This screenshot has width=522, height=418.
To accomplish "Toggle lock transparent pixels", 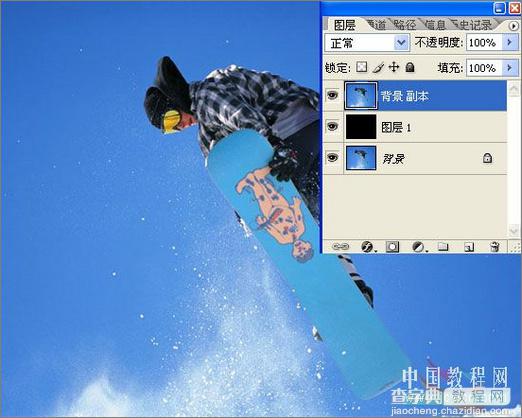I will [x=361, y=67].
